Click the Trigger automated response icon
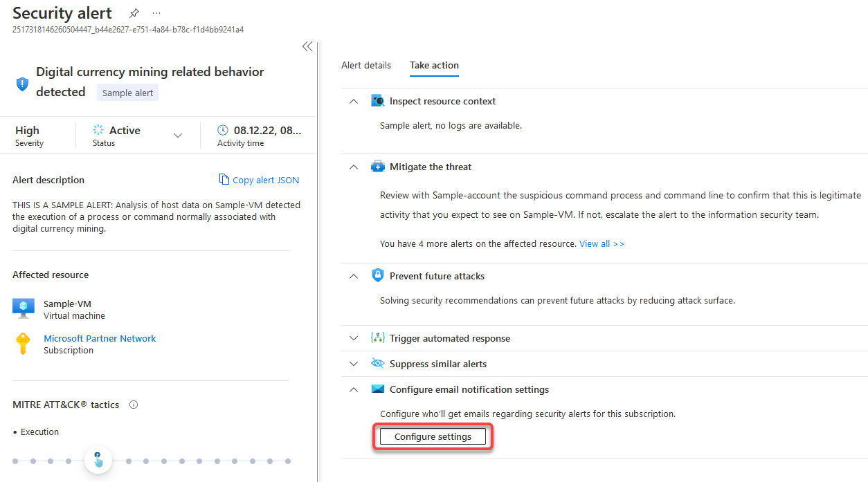 tap(377, 337)
